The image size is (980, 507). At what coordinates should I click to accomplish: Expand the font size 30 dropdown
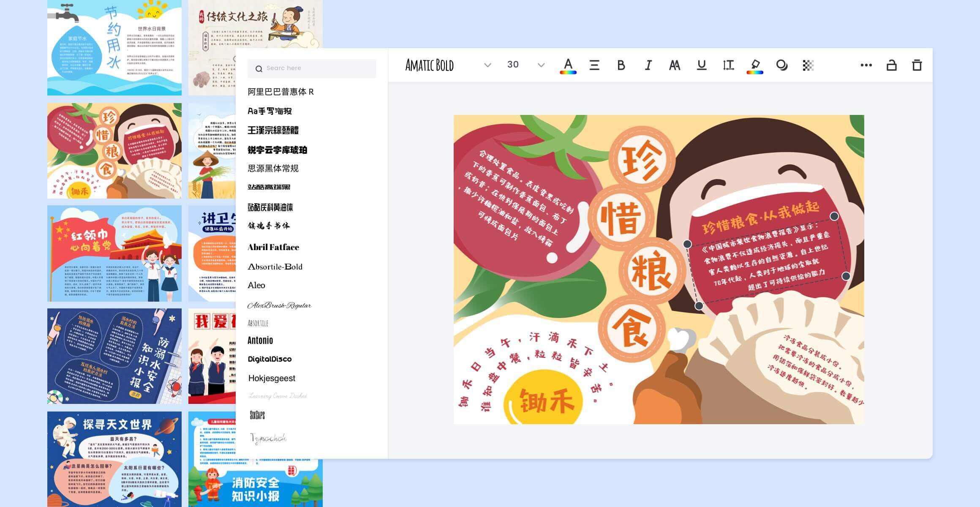(x=541, y=65)
